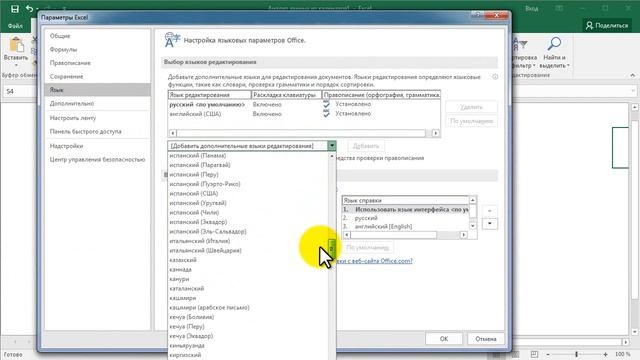Click the Добавить button
The width and height of the screenshot is (640, 360).
[366, 146]
